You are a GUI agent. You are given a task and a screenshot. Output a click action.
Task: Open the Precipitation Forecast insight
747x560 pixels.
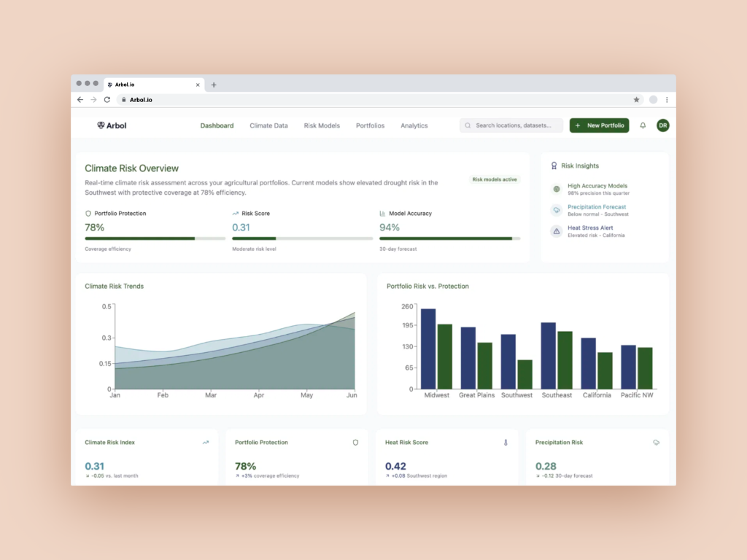pos(597,210)
